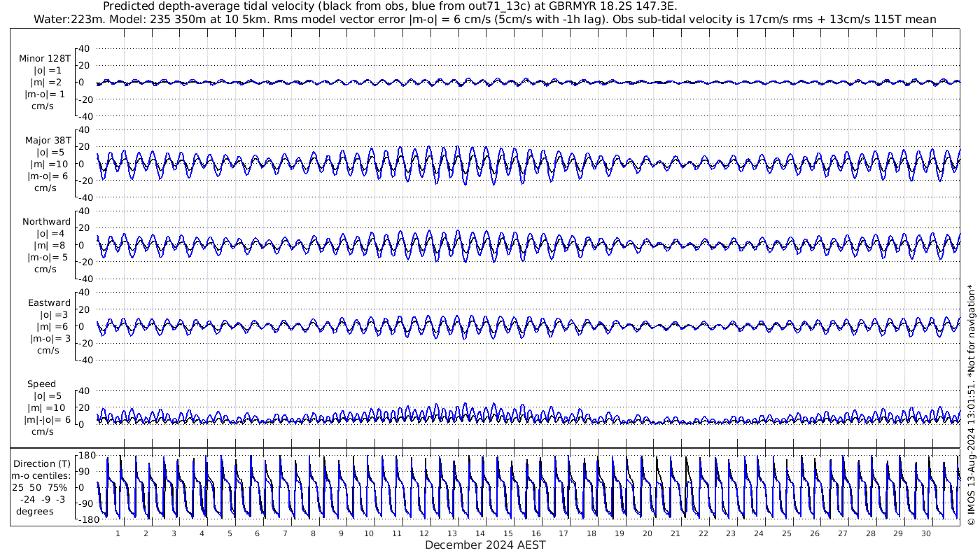The image size is (980, 560).
Task: Click the day '1' tick label
Action: pyautogui.click(x=118, y=533)
